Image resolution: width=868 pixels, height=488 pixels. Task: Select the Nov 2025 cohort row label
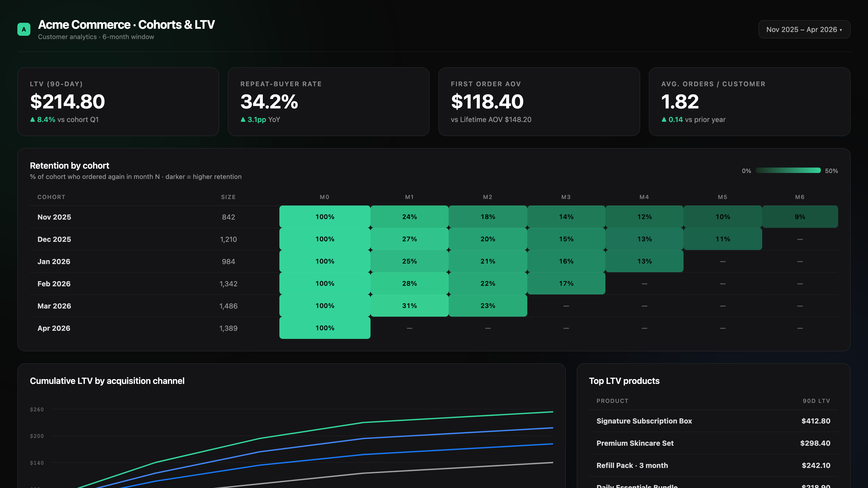54,217
